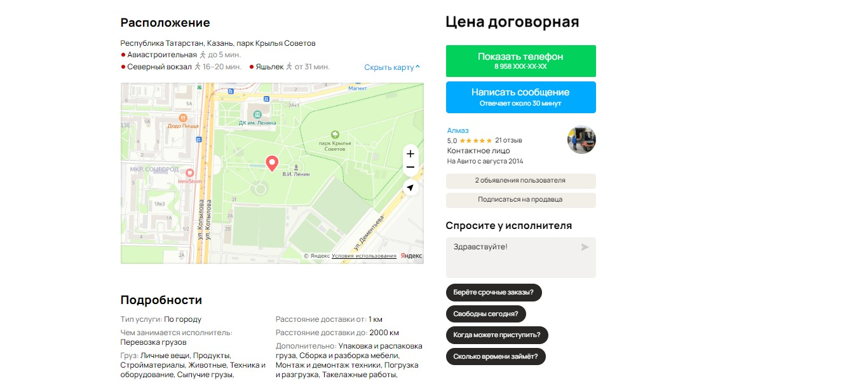Open 2 объявления пользователя

[x=521, y=181]
